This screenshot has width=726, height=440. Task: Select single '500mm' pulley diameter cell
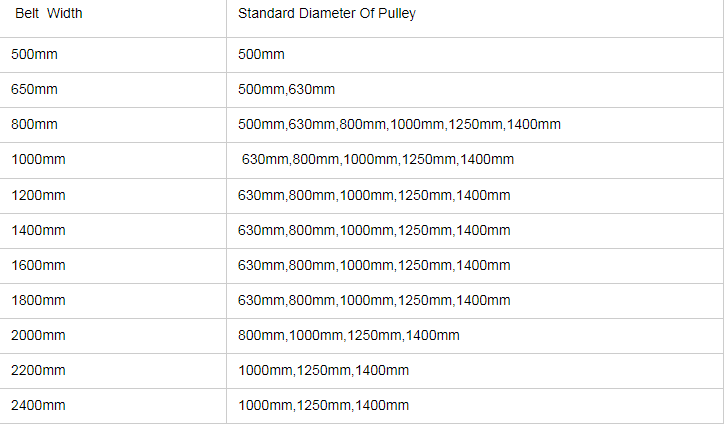click(x=475, y=55)
